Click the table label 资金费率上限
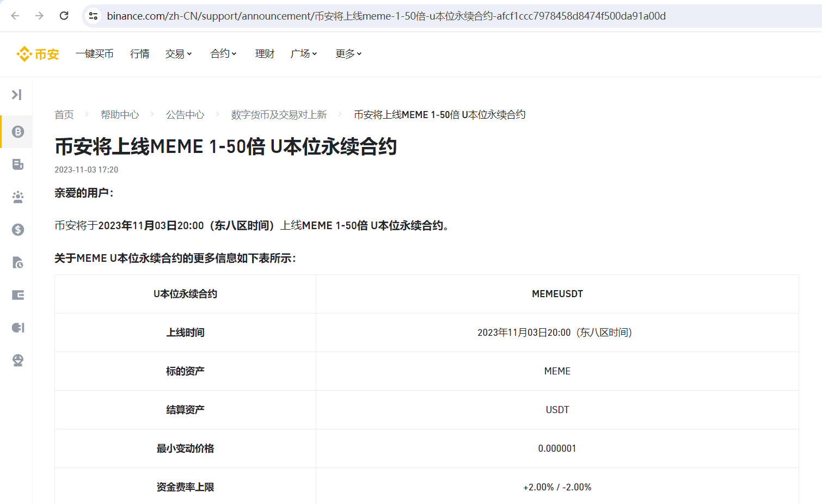822x504 pixels. click(185, 487)
